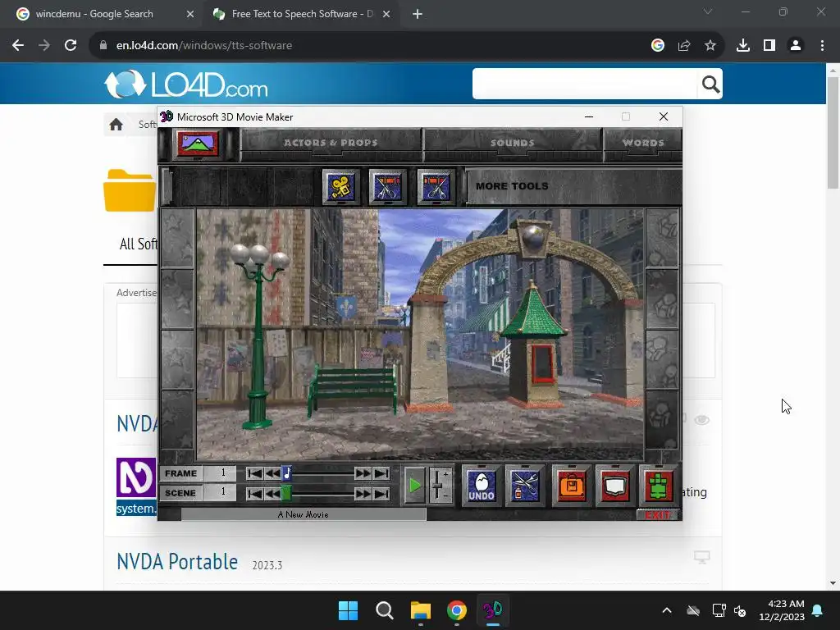Screen dimensions: 840x630
Task: Open the green help figure icon
Action: (x=659, y=486)
